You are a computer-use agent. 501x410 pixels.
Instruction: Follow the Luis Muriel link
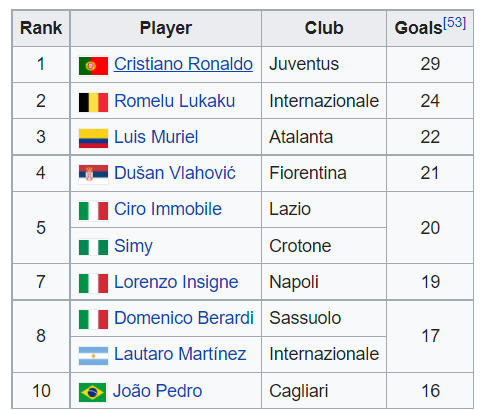point(156,137)
